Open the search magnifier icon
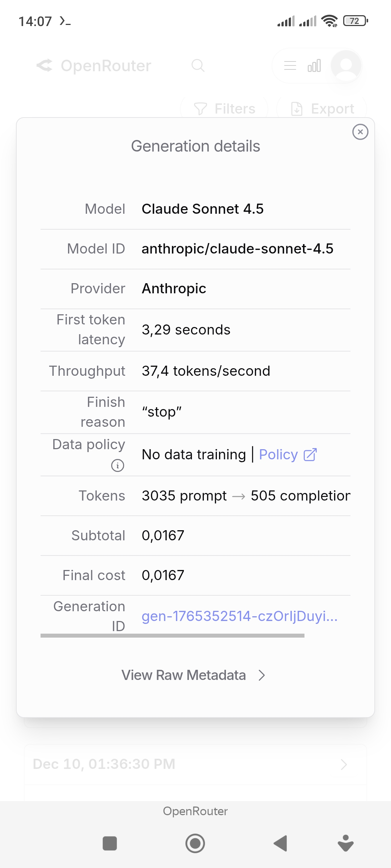The width and height of the screenshot is (391, 868). pos(198,65)
